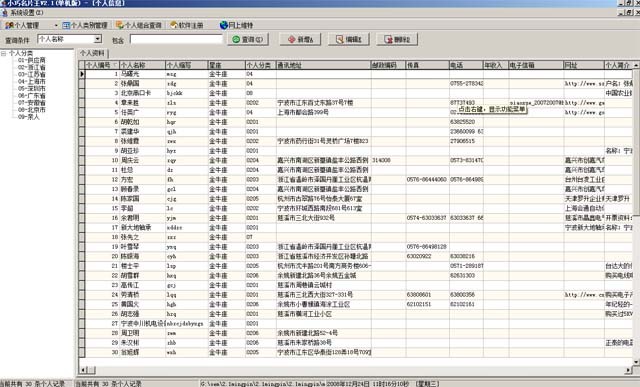Click the green 查询 search button
Image resolution: width=640 pixels, height=387 pixels.
click(x=248, y=40)
